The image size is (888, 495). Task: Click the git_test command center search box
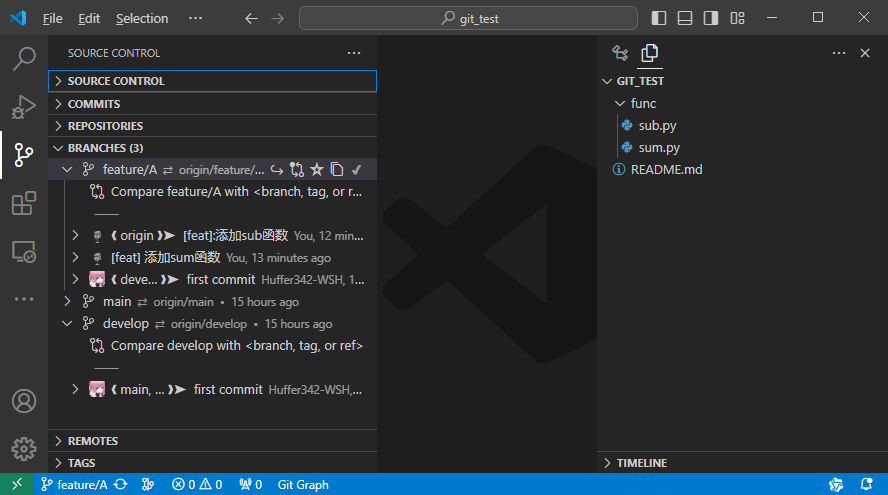pos(468,18)
